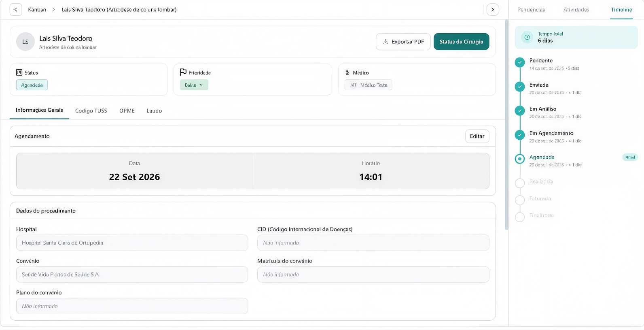Select the Em Análise timeline checkmark
Image resolution: width=644 pixels, height=330 pixels.
click(x=520, y=111)
